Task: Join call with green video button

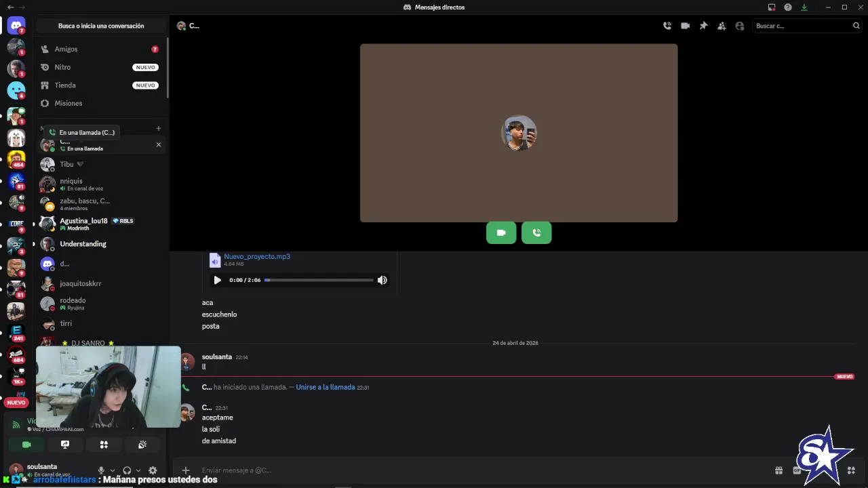Action: (x=501, y=232)
